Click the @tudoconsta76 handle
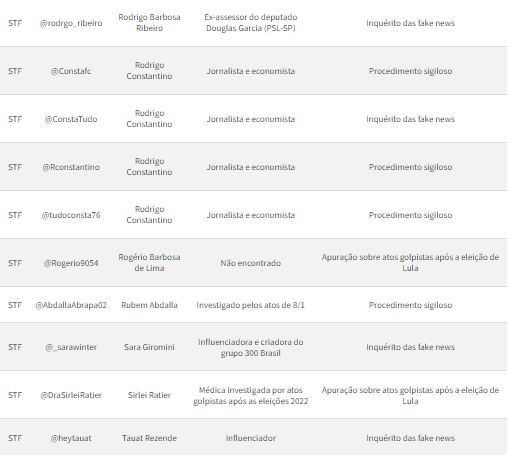Image resolution: width=509 pixels, height=455 pixels. (x=71, y=215)
